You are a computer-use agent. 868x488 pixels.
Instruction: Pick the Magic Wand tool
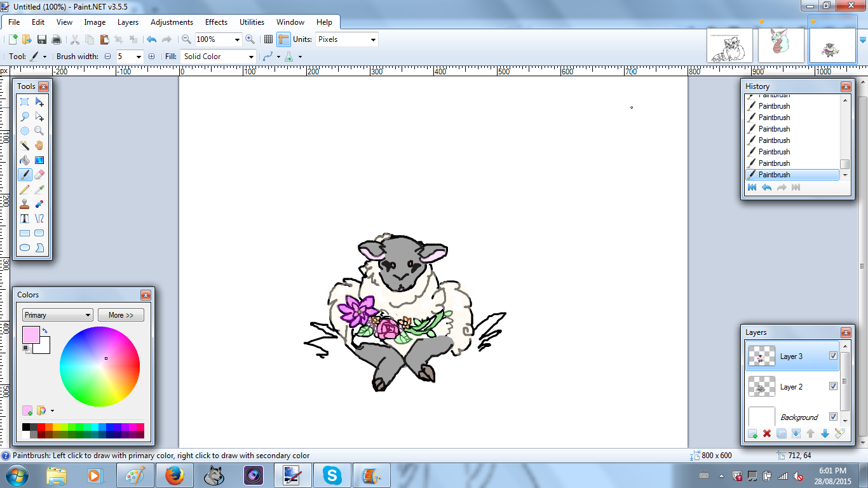(x=25, y=146)
